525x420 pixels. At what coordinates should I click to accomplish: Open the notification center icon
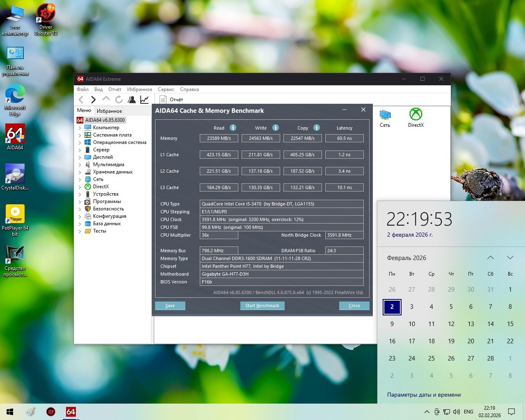[511, 412]
